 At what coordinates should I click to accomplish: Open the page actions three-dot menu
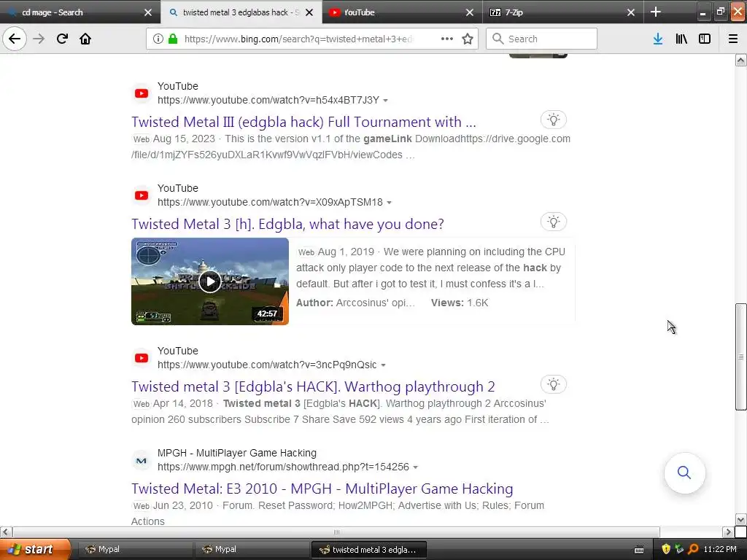click(x=447, y=39)
